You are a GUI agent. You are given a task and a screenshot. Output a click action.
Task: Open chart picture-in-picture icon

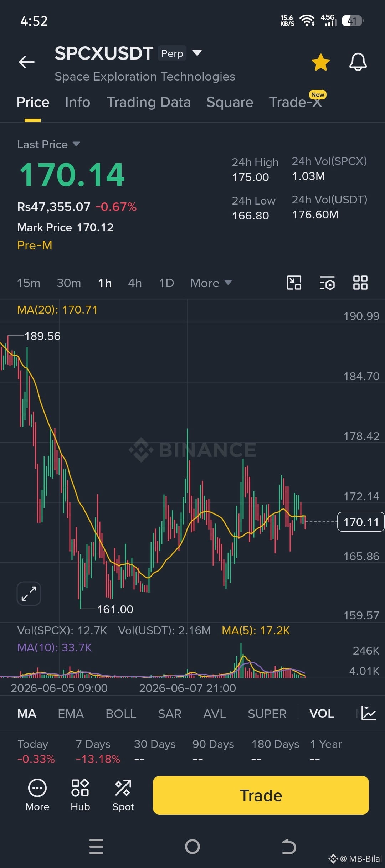pos(294,283)
